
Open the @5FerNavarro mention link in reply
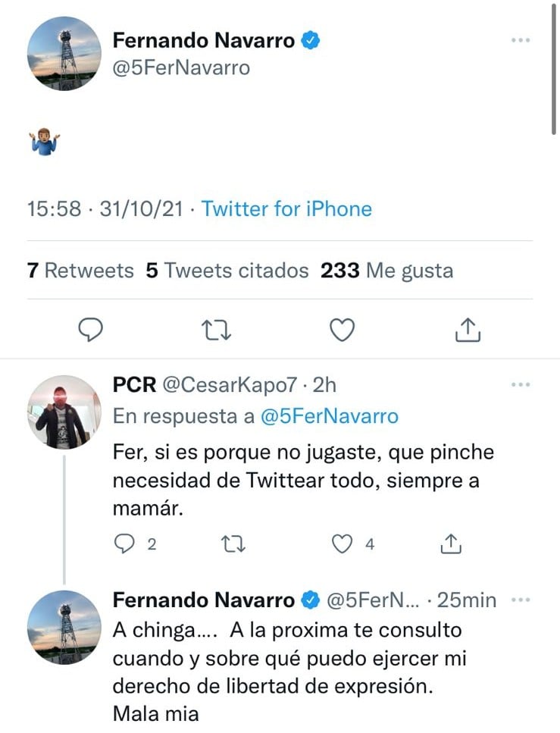coord(330,416)
